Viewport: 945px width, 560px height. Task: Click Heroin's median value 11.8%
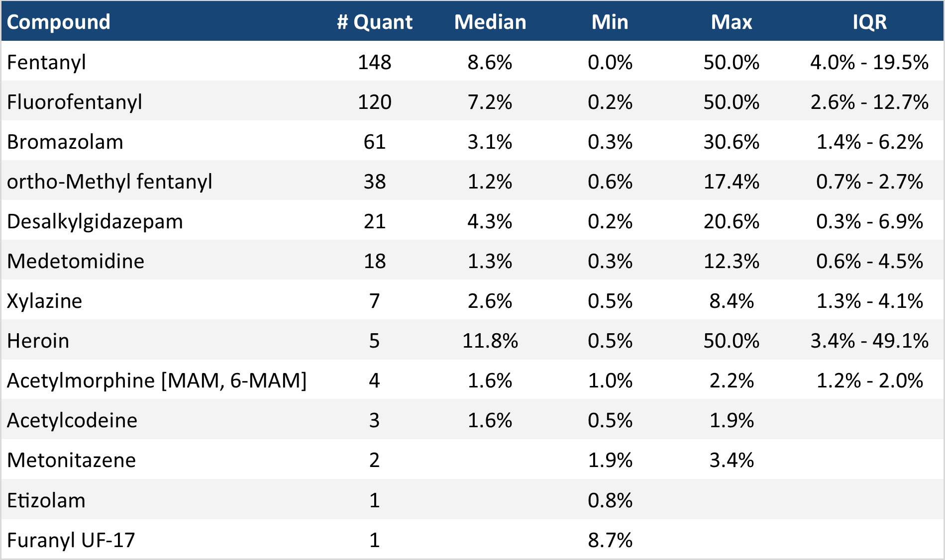[490, 341]
